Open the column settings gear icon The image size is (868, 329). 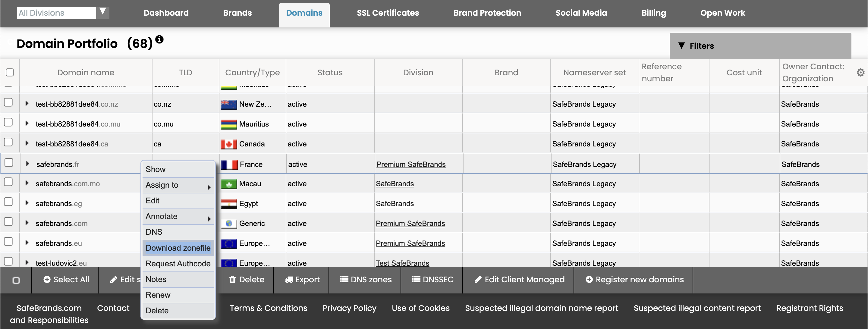pos(860,72)
